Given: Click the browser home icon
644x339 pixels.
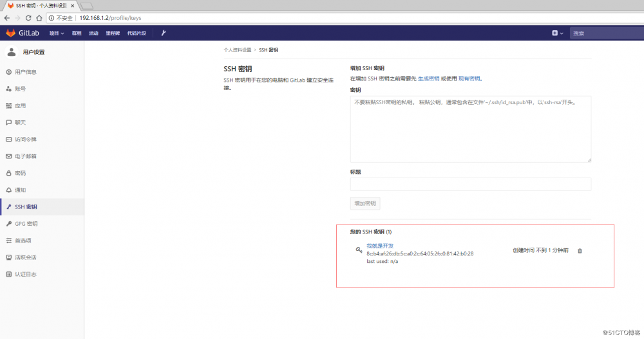Looking at the screenshot, I should [x=39, y=18].
